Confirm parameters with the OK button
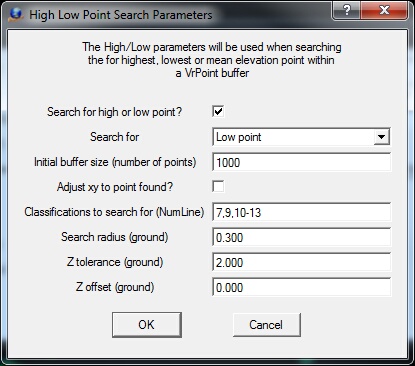The image size is (415, 366). (x=147, y=325)
